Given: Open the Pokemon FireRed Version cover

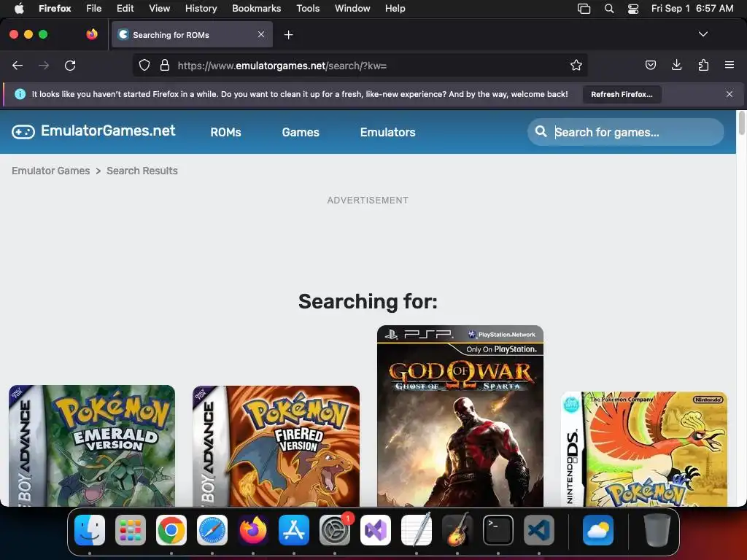Looking at the screenshot, I should [276, 446].
